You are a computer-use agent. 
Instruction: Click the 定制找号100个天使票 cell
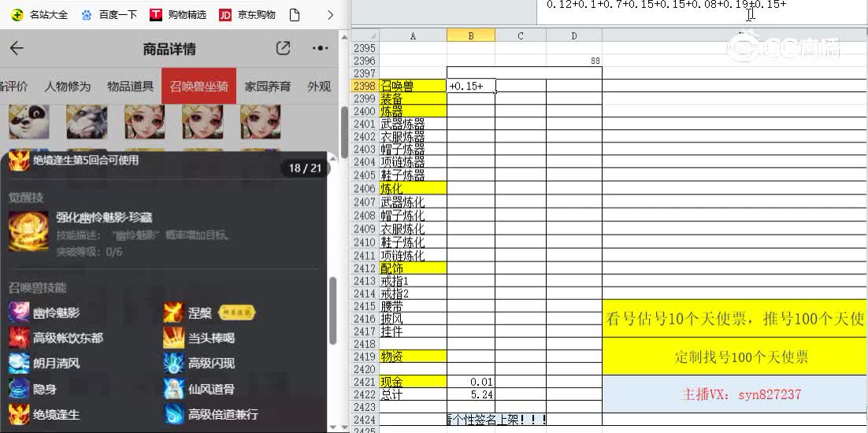(735, 357)
